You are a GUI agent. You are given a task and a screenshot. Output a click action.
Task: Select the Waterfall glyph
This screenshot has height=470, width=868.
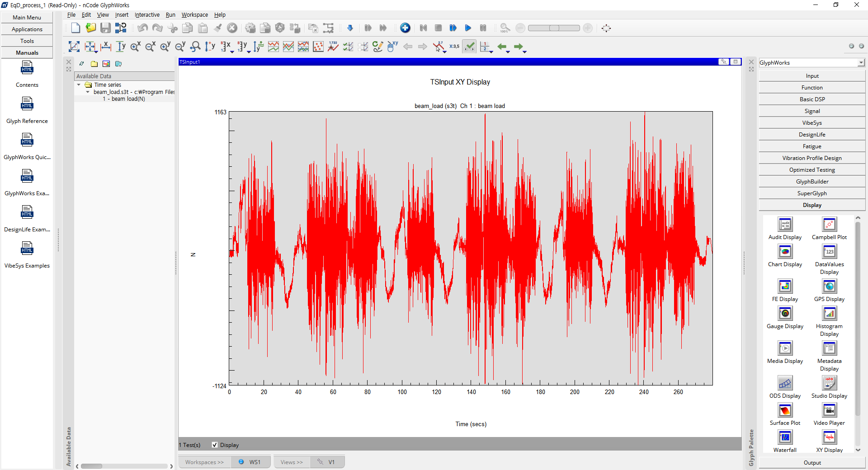785,441
